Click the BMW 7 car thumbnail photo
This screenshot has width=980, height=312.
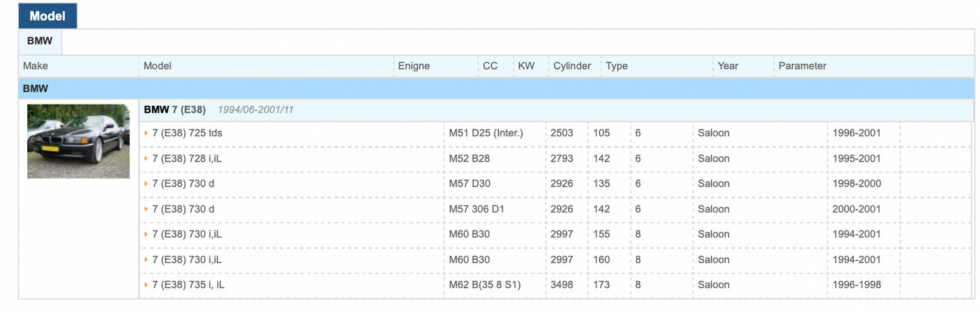click(x=78, y=141)
